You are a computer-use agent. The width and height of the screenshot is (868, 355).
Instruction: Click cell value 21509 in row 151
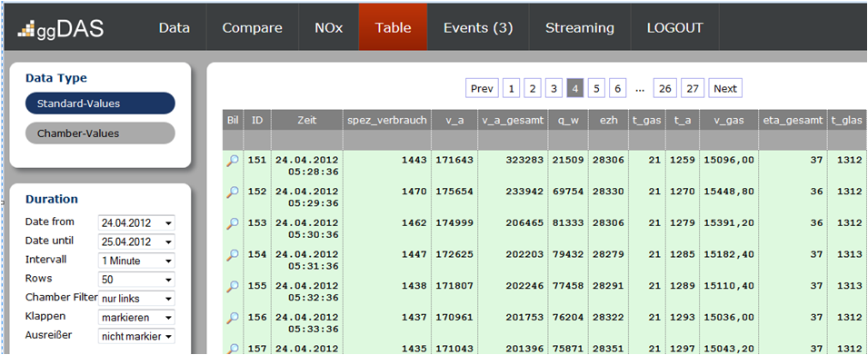(568, 160)
